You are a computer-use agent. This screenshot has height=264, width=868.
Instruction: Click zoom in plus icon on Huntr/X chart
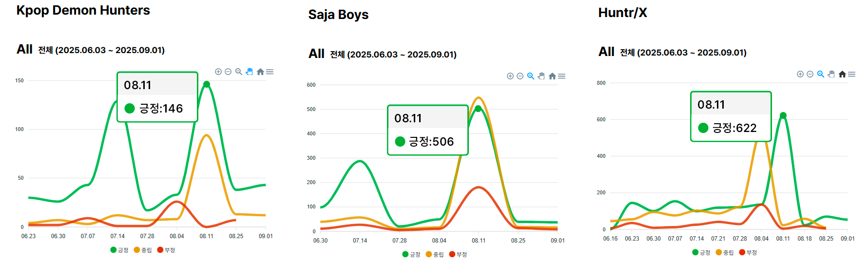tap(800, 74)
